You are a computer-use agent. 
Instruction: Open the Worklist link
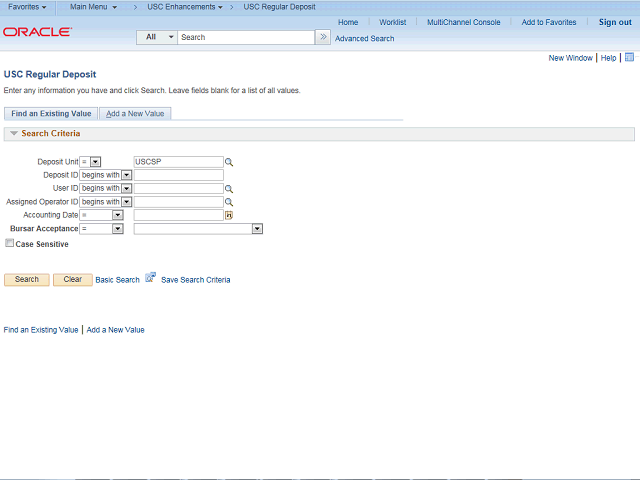tap(392, 22)
